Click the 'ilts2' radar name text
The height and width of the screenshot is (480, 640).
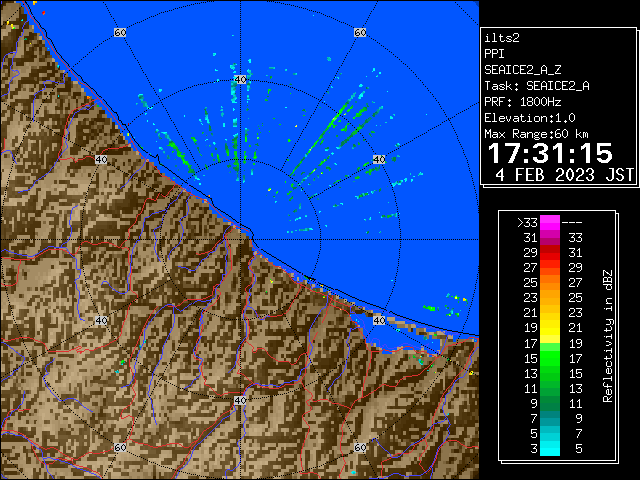(x=502, y=38)
